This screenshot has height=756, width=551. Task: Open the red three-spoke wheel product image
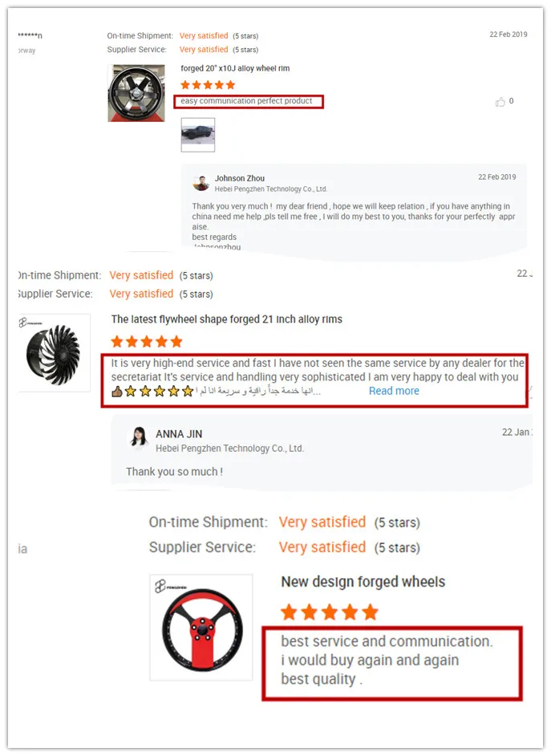[201, 628]
